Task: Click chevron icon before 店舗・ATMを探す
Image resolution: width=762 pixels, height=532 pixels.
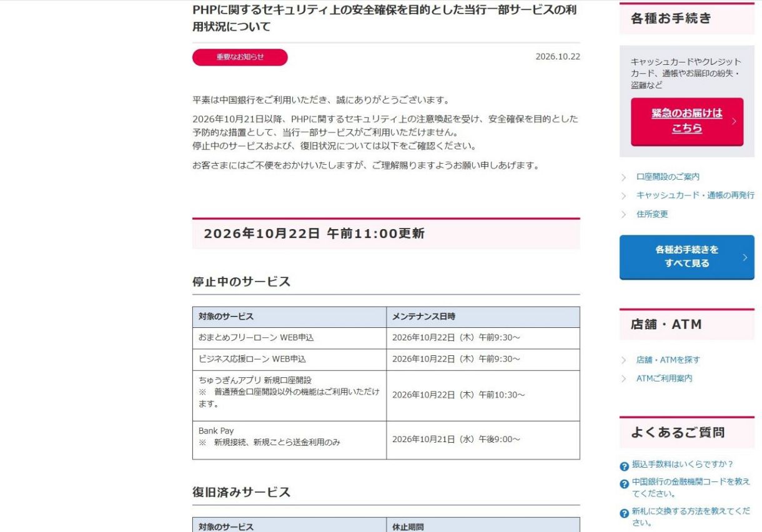Action: click(624, 360)
